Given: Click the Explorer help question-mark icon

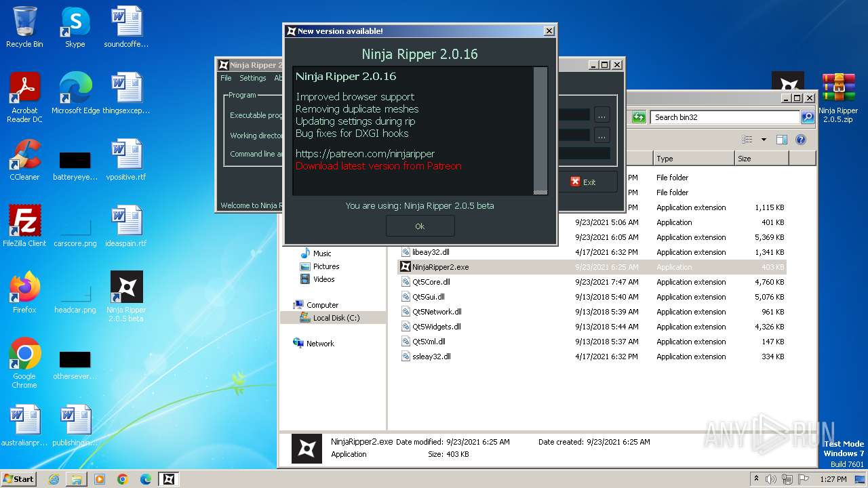Looking at the screenshot, I should 801,140.
